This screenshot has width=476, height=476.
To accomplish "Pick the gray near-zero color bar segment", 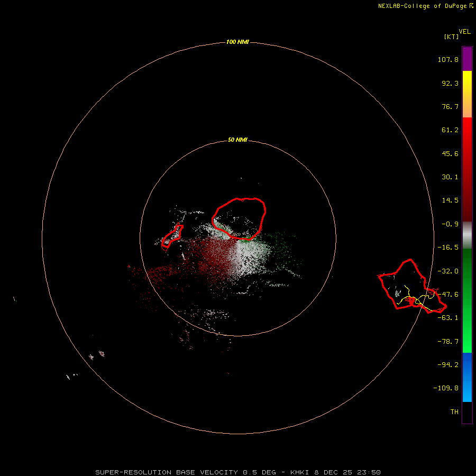I will [467, 234].
